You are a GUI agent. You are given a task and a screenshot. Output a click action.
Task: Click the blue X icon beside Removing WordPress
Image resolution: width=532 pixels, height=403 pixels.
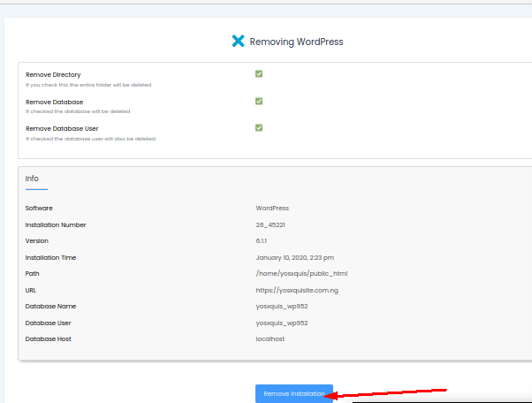(238, 41)
